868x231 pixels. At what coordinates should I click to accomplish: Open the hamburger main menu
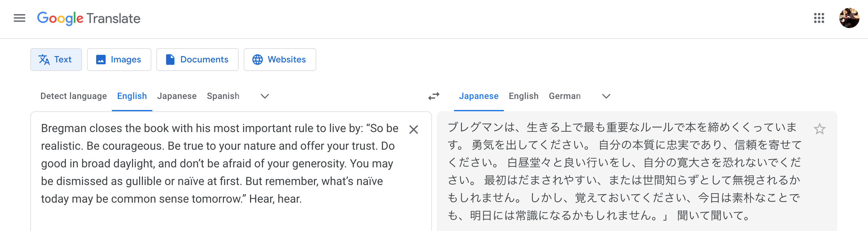tap(20, 18)
